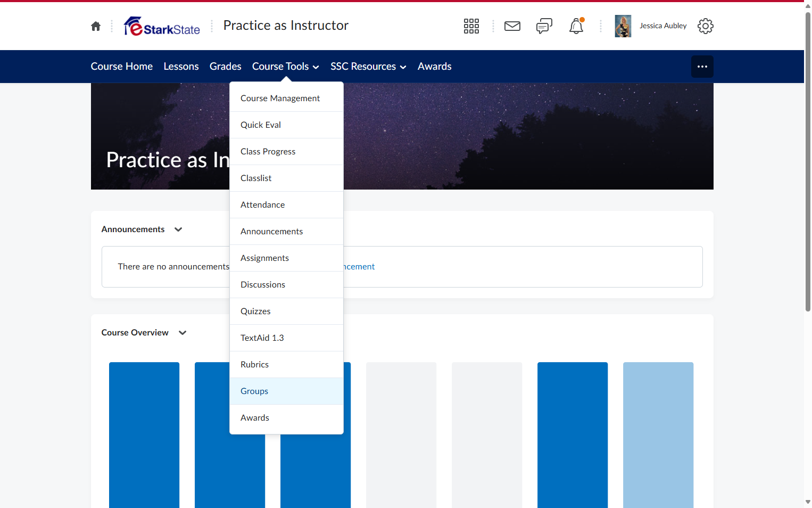Select TextAid 1.3 menu item
Image resolution: width=812 pixels, height=508 pixels.
[x=286, y=338]
